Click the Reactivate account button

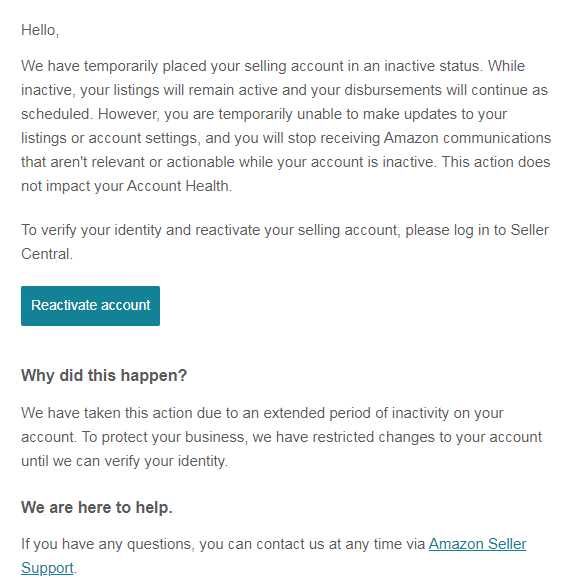pyautogui.click(x=90, y=306)
